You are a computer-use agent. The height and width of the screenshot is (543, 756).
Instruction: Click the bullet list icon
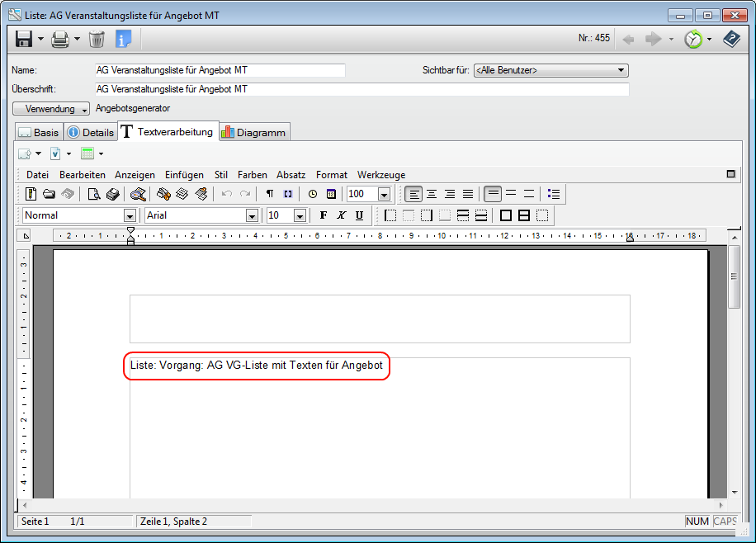(x=554, y=194)
